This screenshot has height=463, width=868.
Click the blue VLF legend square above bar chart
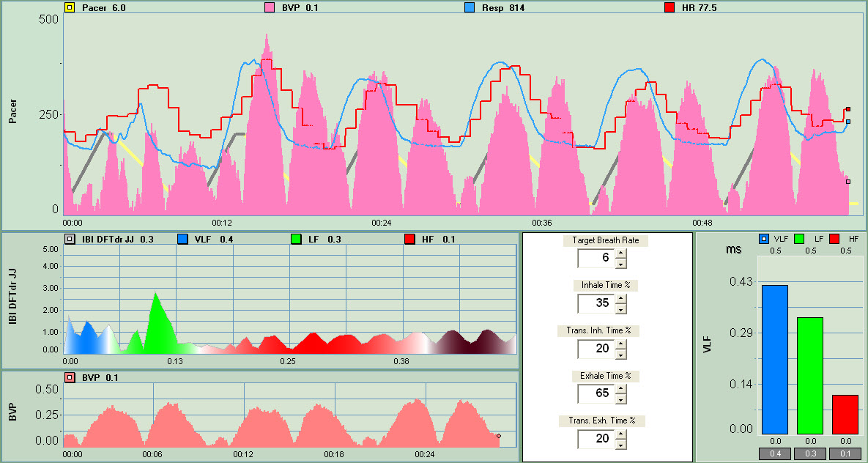coord(763,239)
